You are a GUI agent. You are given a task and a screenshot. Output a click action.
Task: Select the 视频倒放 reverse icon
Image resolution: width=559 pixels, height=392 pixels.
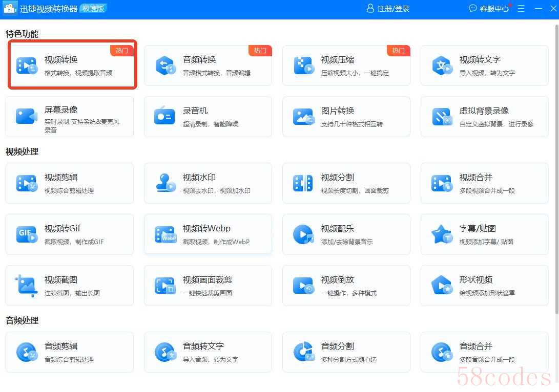304,286
